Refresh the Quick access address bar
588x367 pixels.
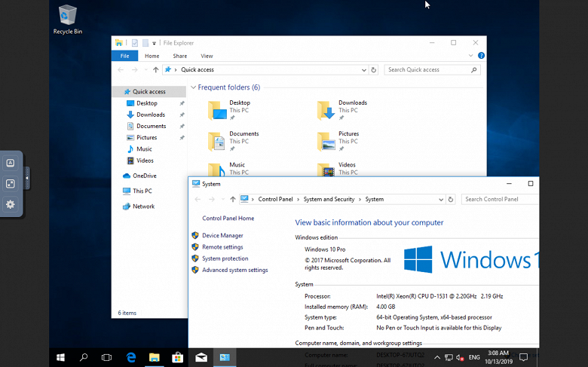pyautogui.click(x=374, y=70)
